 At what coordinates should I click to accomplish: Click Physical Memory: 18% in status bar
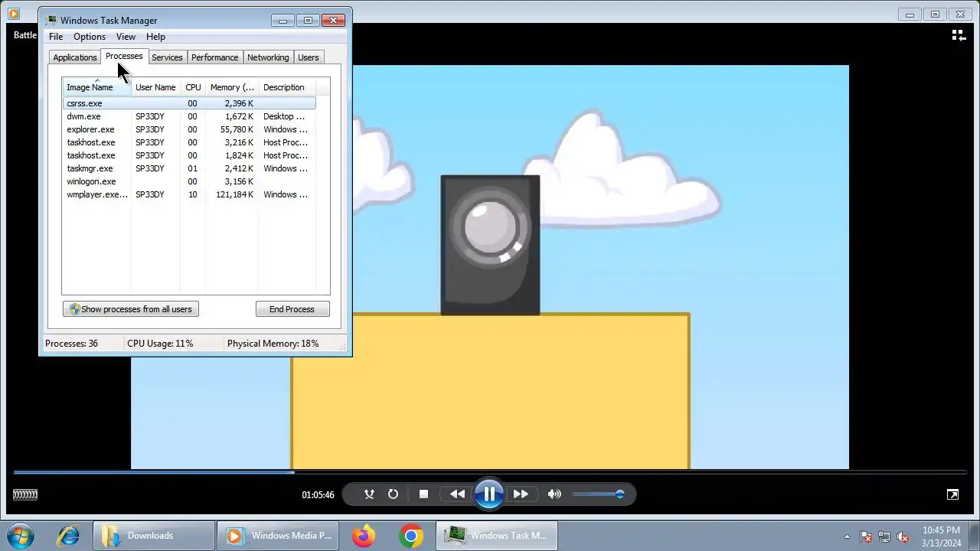pyautogui.click(x=273, y=344)
